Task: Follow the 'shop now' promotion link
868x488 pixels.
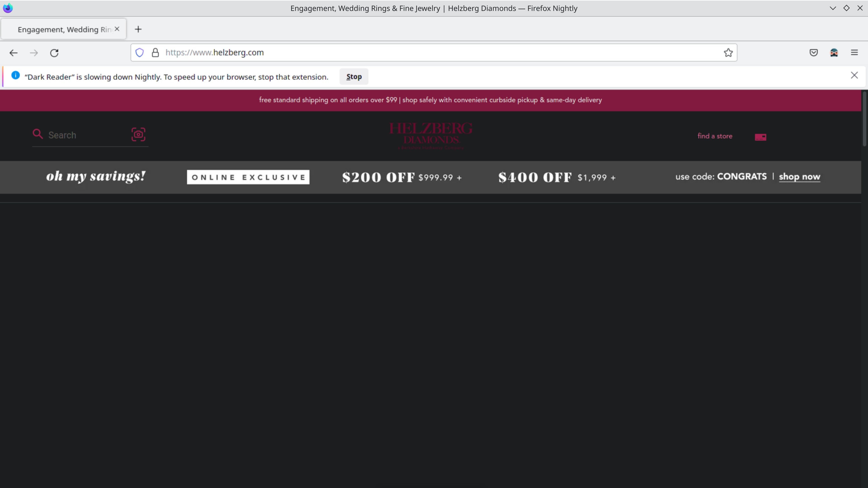Action: (800, 177)
